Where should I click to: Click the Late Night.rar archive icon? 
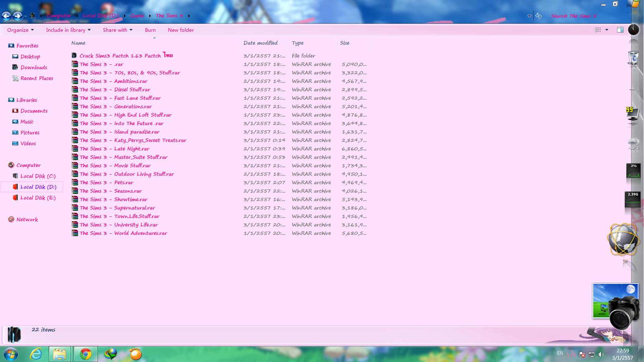[x=74, y=148]
